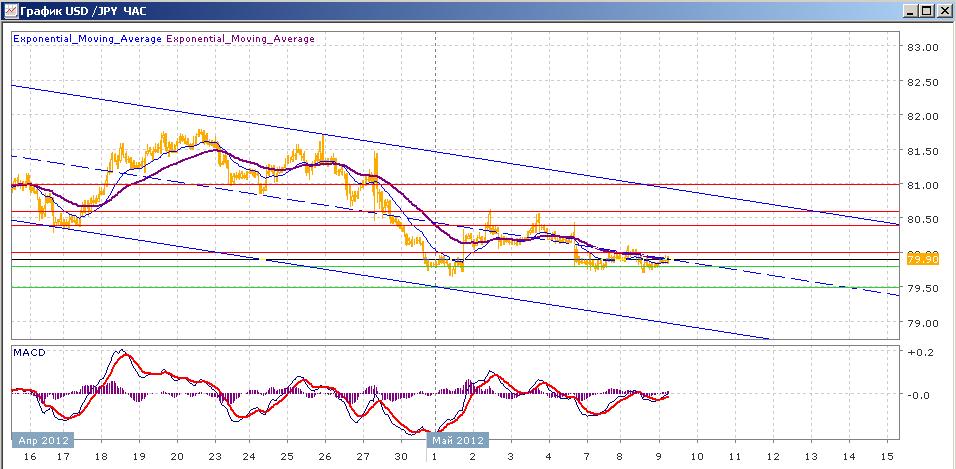Image resolution: width=956 pixels, height=469 pixels.
Task: Click the MACD indicator label
Action: [29, 353]
